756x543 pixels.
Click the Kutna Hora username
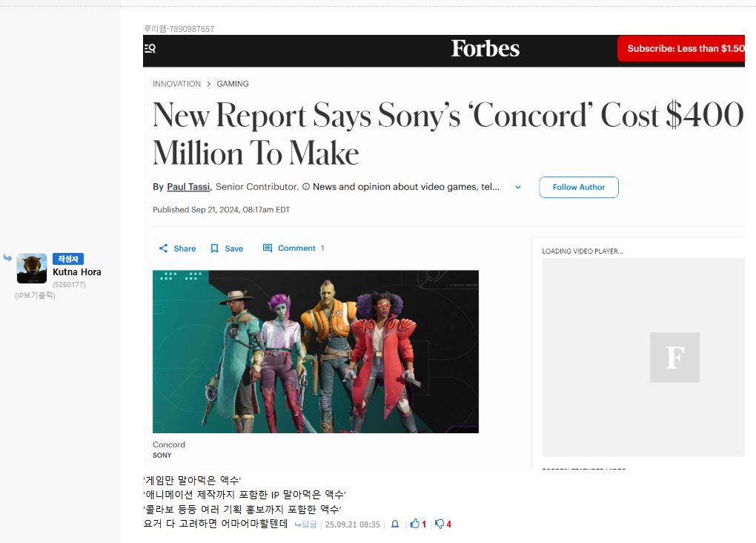click(x=77, y=272)
